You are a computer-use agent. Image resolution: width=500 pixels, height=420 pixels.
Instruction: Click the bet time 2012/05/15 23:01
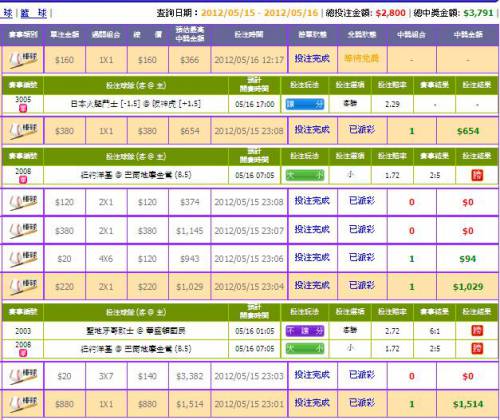point(249,404)
